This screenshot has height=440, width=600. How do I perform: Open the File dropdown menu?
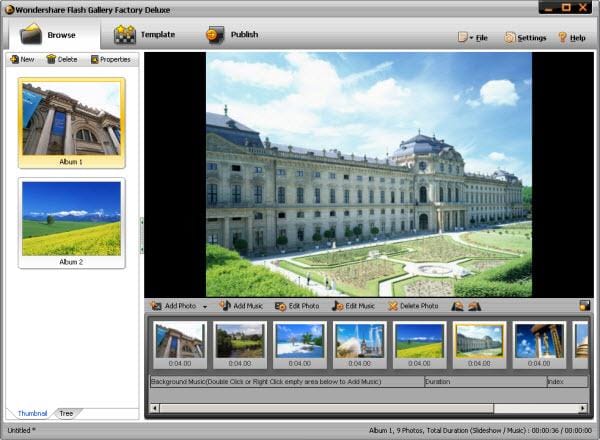point(473,37)
